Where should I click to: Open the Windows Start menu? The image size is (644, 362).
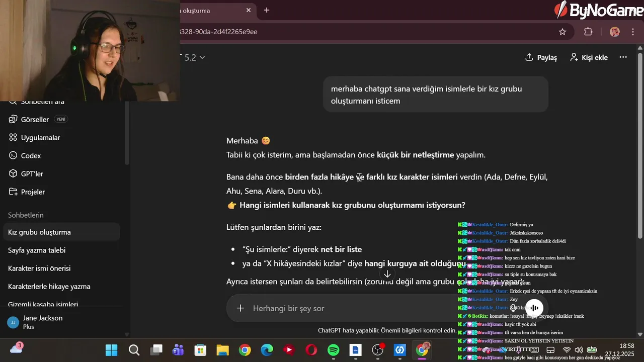click(111, 350)
